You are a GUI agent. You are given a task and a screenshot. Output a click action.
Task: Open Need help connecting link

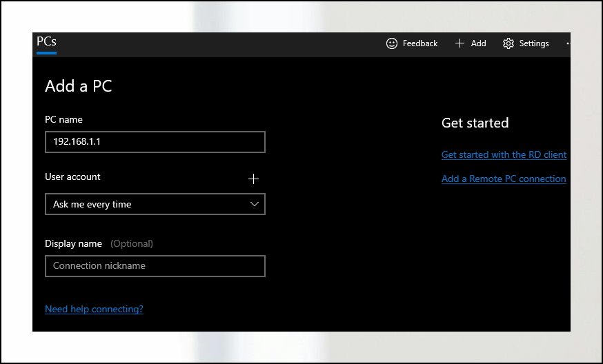point(95,309)
